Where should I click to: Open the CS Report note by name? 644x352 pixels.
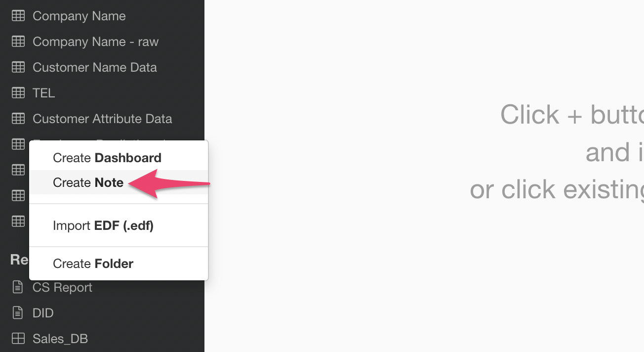[x=62, y=288]
